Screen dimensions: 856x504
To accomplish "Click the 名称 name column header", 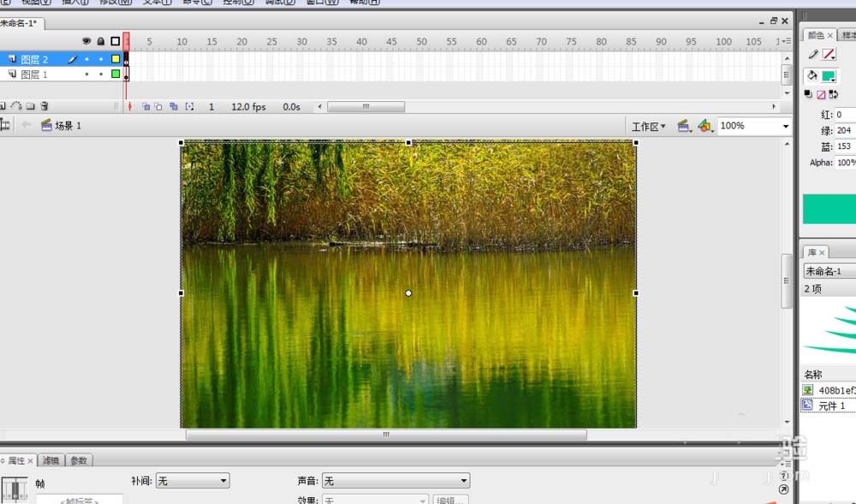I will [x=813, y=374].
